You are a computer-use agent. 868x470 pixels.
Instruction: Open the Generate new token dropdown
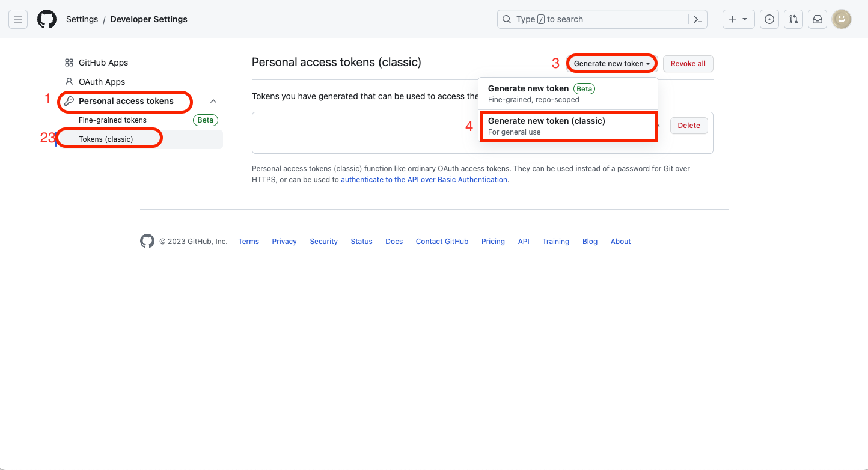[612, 64]
